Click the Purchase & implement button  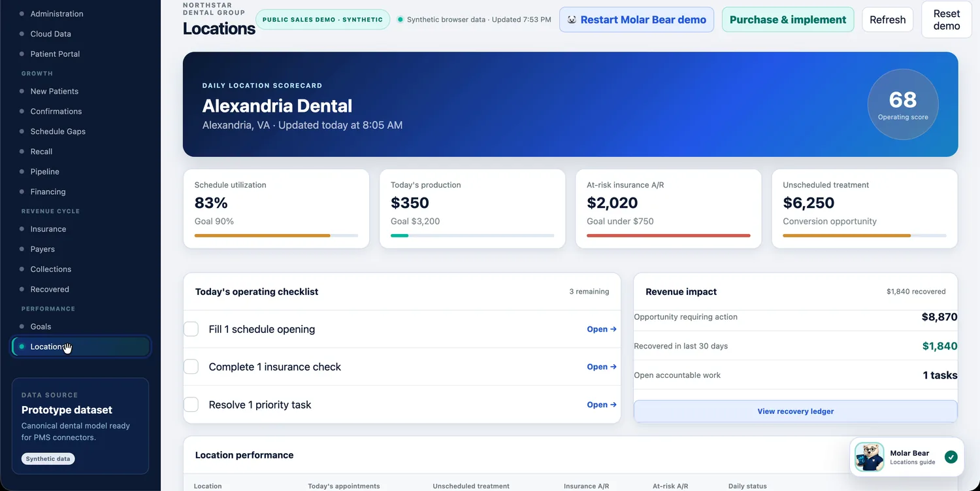coord(788,20)
